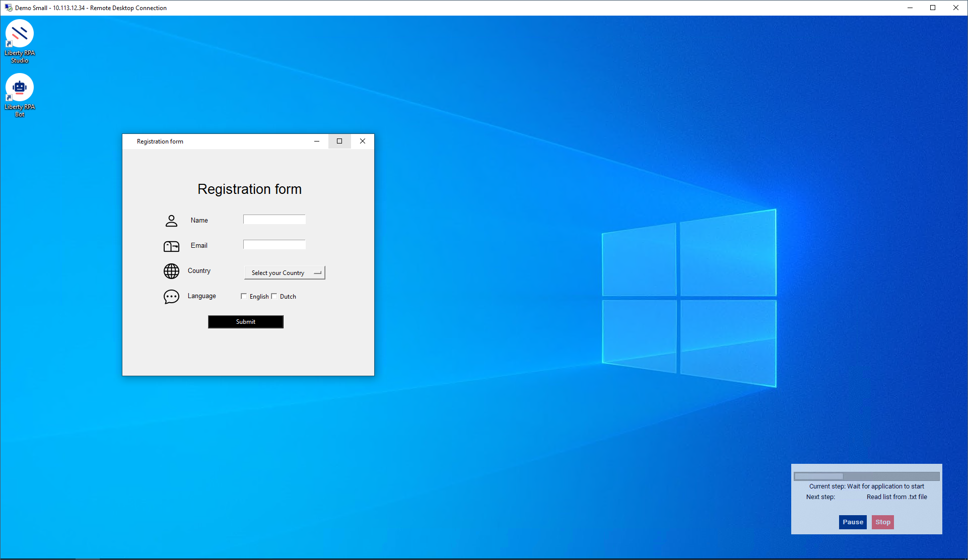Click the bot step progress bar

point(866,476)
